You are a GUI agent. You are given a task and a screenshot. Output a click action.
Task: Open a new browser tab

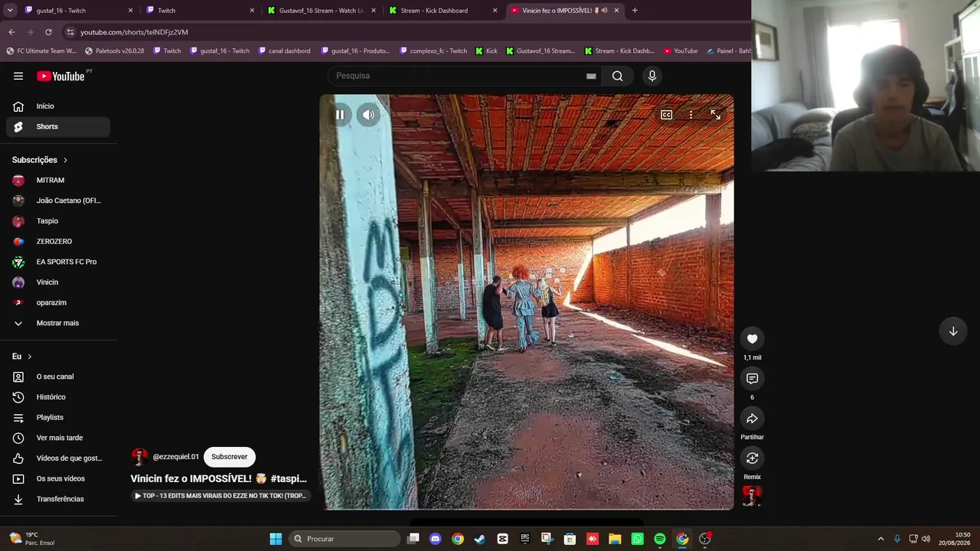tap(635, 11)
